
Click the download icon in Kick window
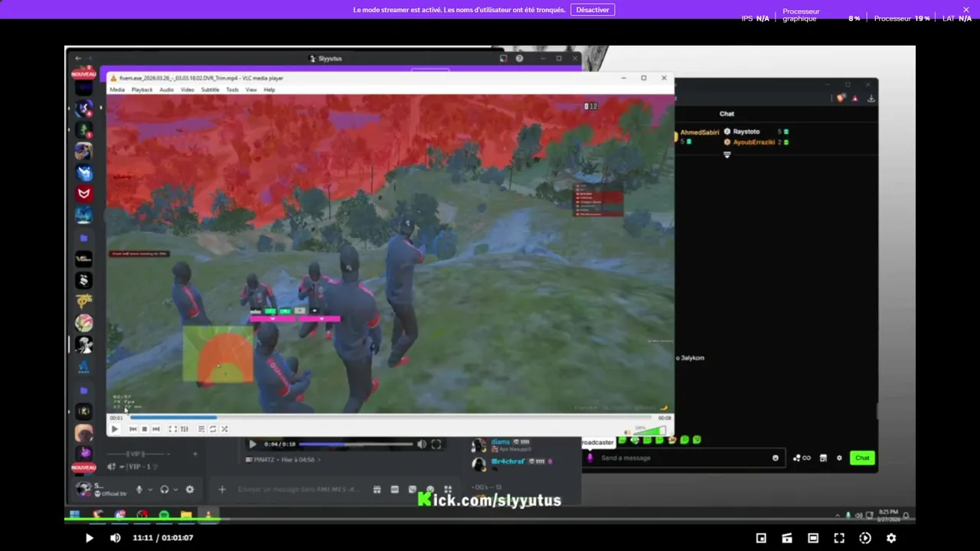(871, 98)
